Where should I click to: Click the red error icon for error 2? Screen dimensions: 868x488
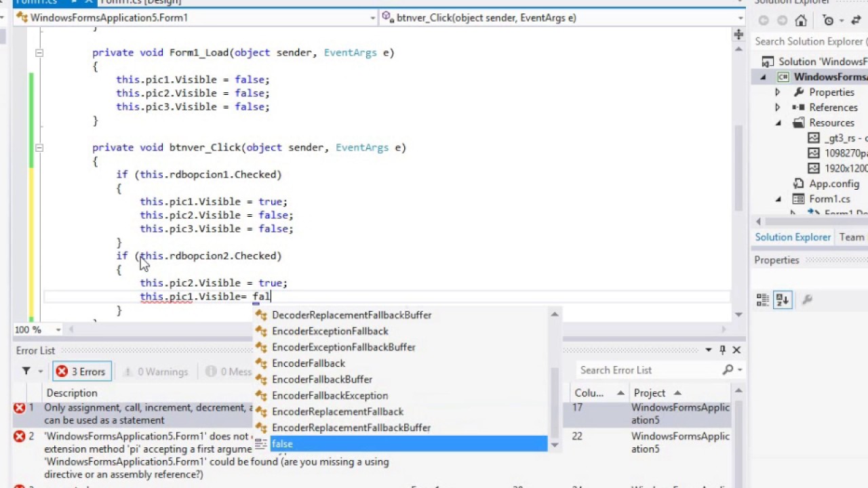20,436
